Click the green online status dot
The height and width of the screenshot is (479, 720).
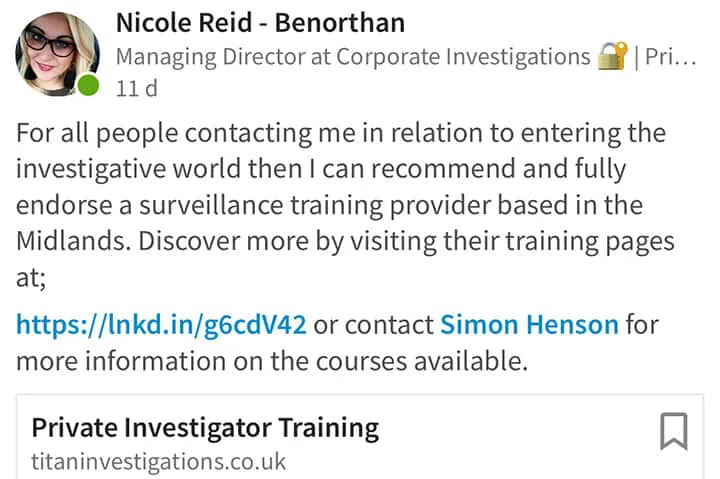(89, 86)
